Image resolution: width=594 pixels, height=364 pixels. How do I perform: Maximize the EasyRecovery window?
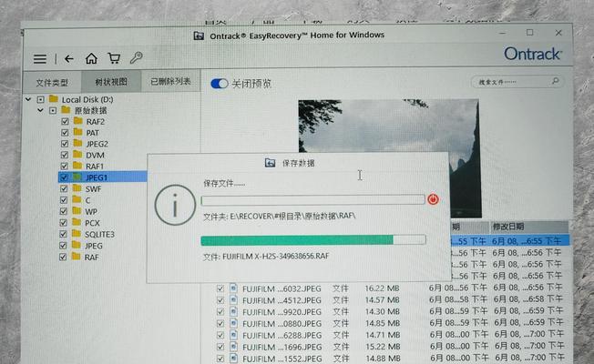529,33
